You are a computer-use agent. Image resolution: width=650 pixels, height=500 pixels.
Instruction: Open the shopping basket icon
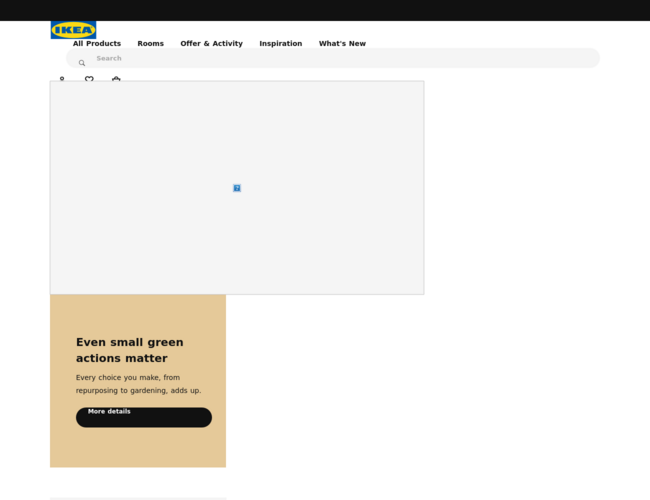tap(116, 78)
